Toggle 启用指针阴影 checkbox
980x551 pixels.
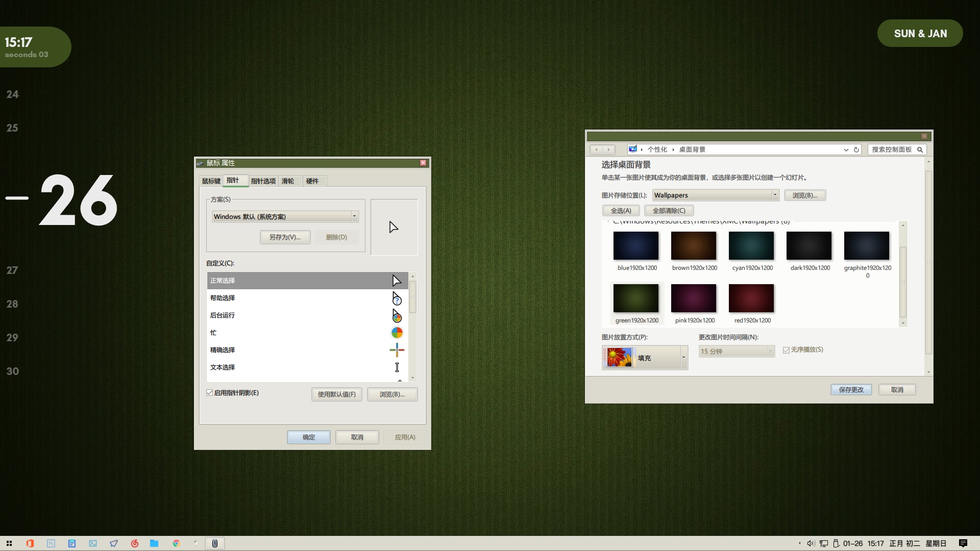coord(209,393)
